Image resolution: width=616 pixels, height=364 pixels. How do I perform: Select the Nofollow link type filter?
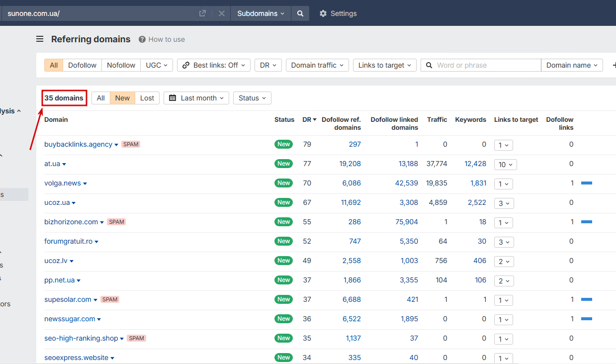click(121, 65)
